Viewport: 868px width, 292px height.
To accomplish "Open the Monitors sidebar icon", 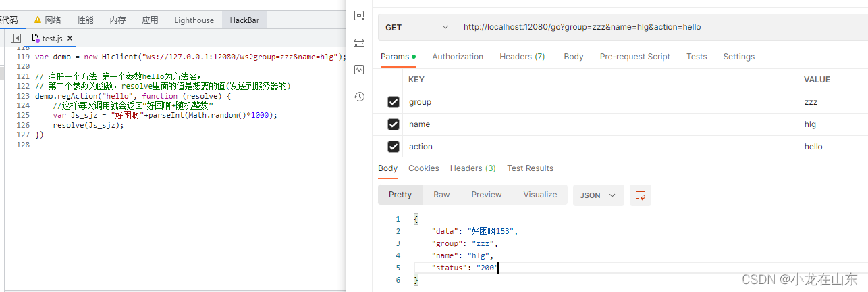I will (x=359, y=70).
